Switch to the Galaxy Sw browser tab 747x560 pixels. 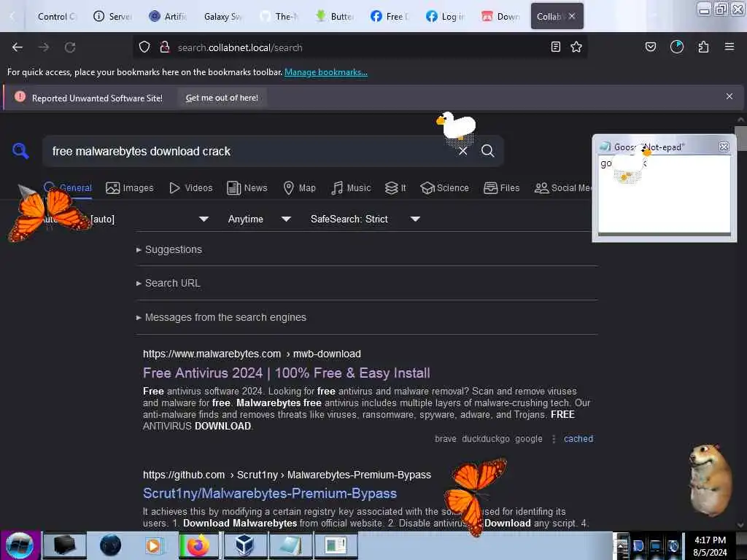click(222, 16)
